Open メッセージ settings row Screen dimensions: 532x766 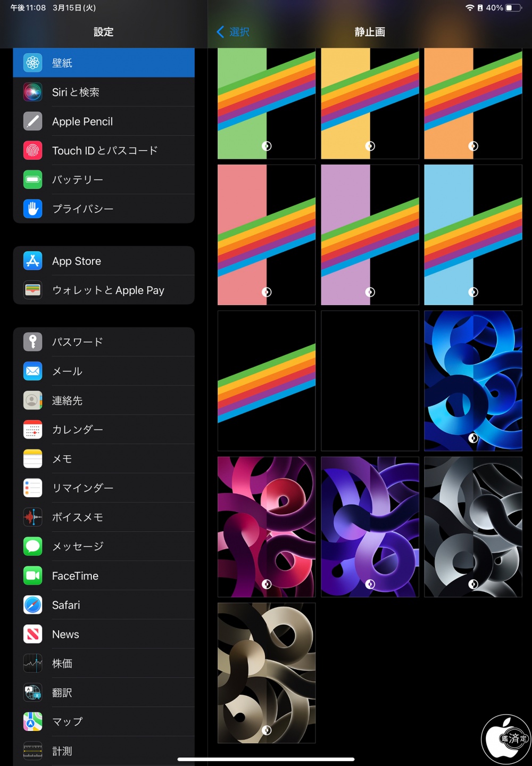click(104, 546)
